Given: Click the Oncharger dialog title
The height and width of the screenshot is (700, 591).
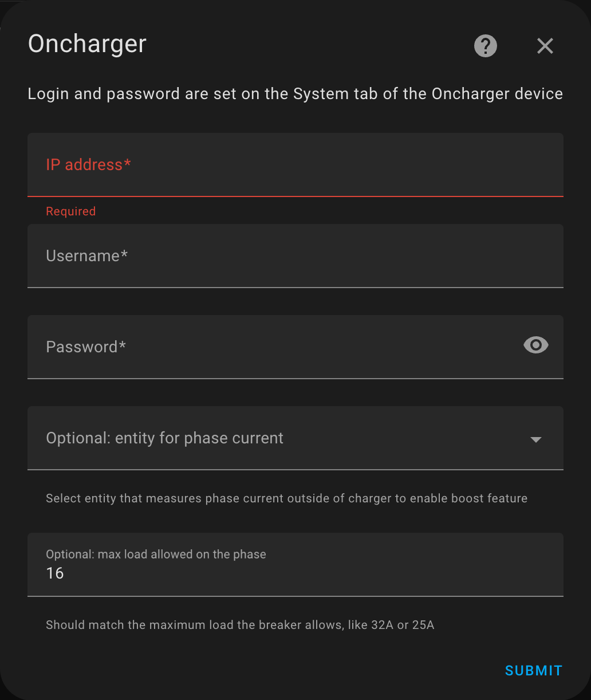Looking at the screenshot, I should tap(86, 44).
